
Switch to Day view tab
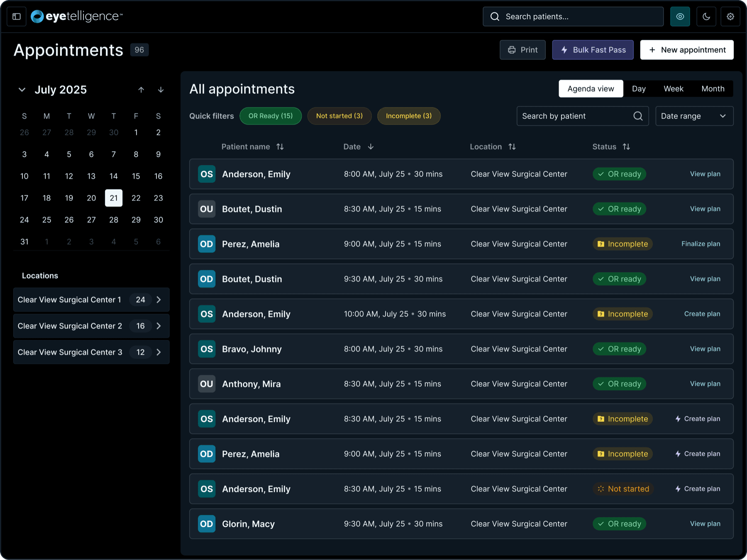pos(639,89)
